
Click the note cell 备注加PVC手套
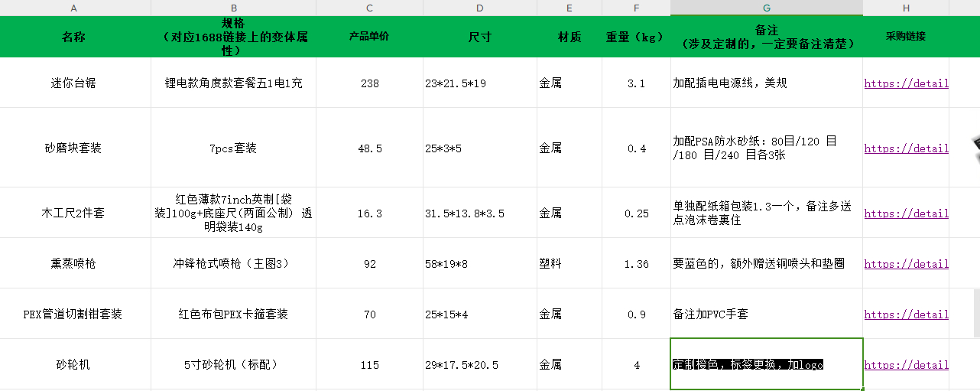point(766,314)
